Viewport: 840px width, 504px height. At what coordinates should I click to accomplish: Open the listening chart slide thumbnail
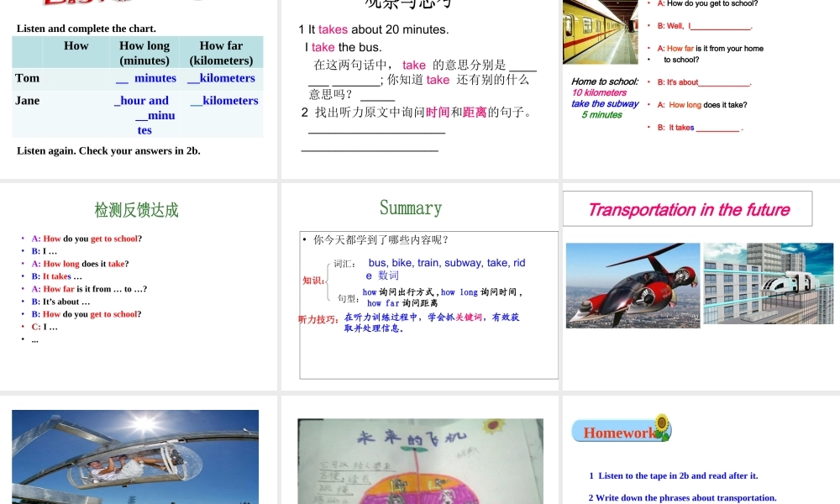coord(139,89)
